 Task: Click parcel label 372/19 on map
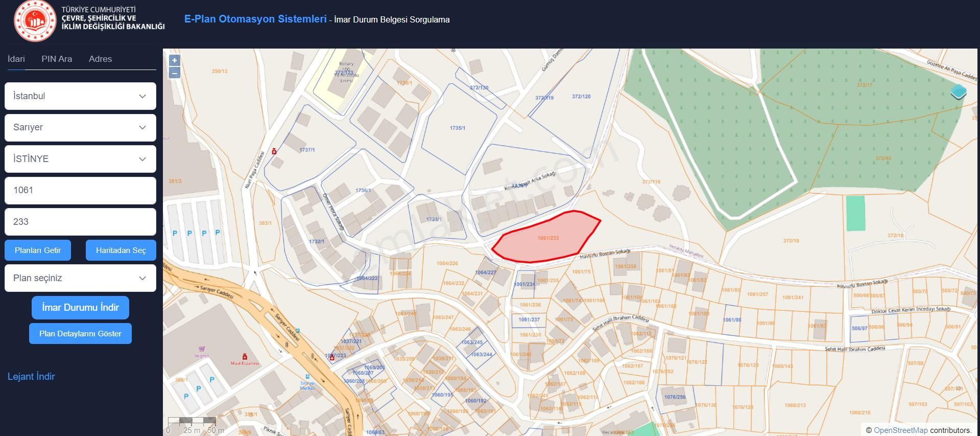click(791, 240)
